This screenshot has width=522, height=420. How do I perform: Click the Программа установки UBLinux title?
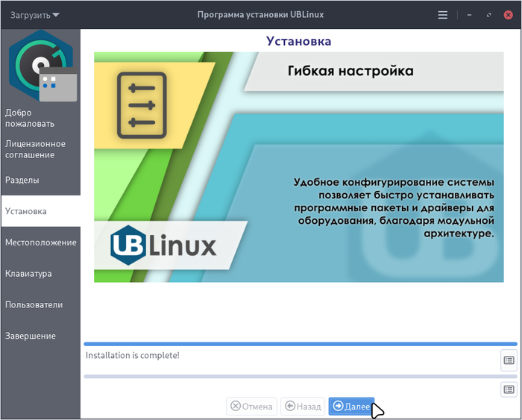tap(260, 15)
